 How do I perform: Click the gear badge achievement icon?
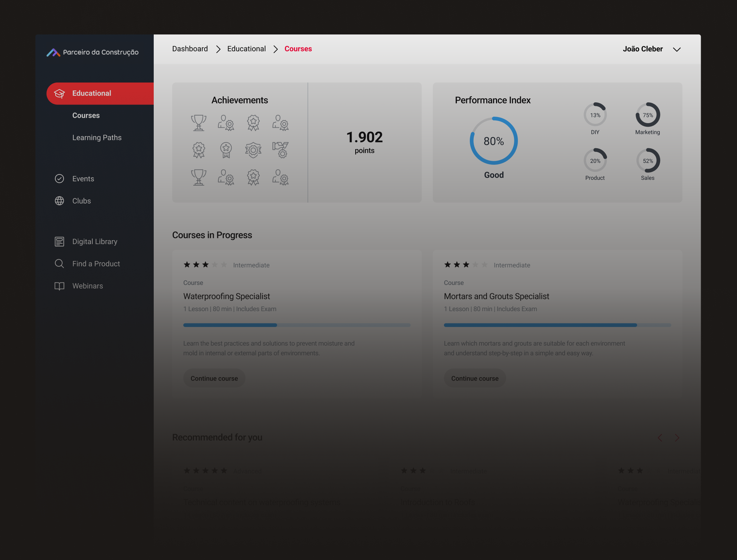point(253,150)
